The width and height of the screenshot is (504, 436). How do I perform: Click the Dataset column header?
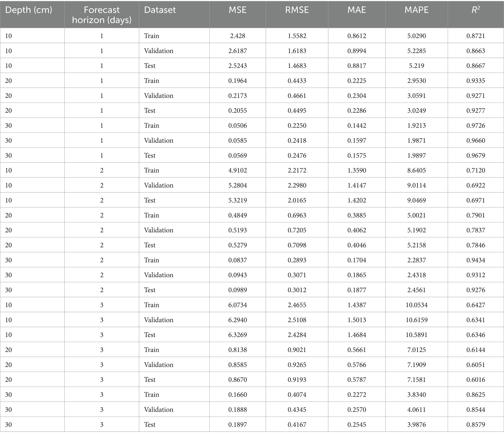pyautogui.click(x=160, y=10)
